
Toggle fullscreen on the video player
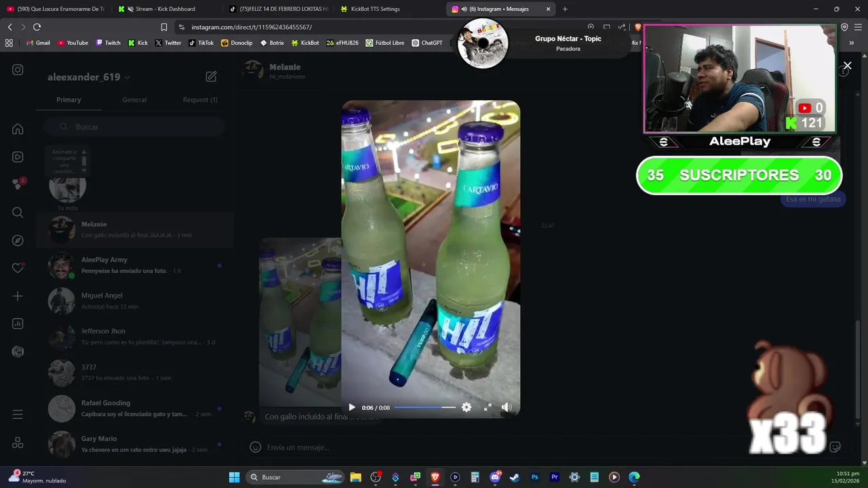pos(487,407)
